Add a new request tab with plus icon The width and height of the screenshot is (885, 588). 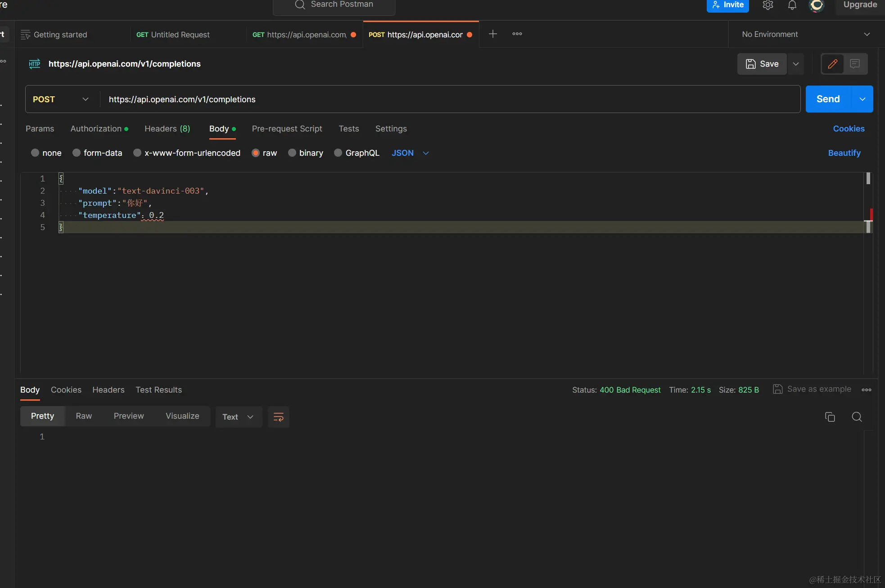tap(493, 34)
